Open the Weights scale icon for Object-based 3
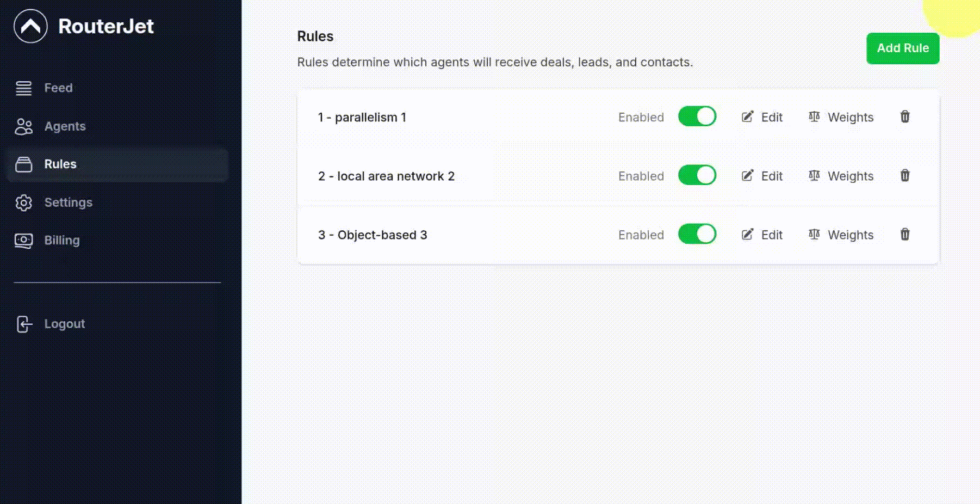The width and height of the screenshot is (980, 504). [x=815, y=235]
